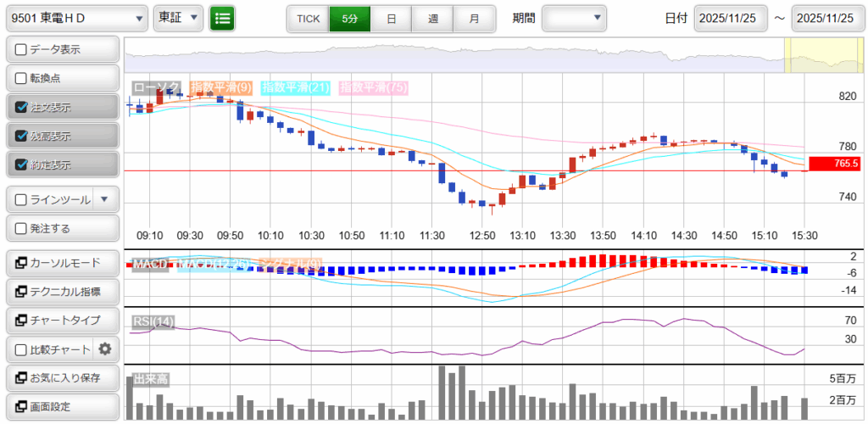Open the 東証 exchange dropdown

[178, 18]
